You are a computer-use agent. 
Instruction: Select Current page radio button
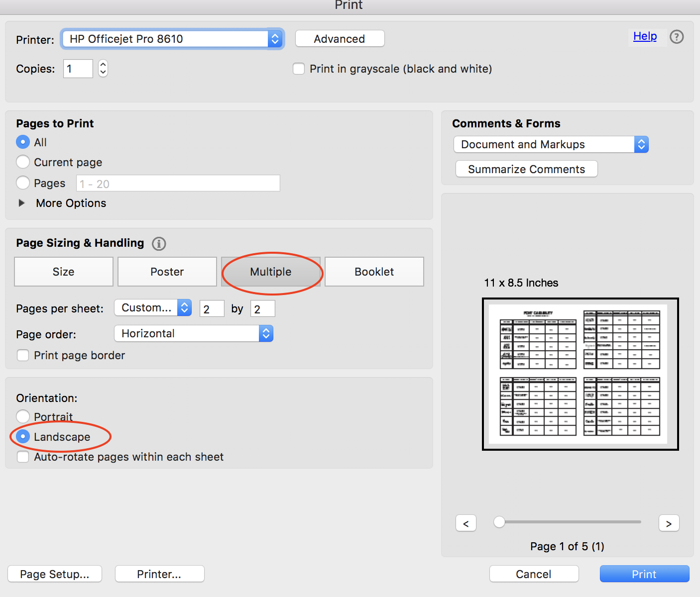[x=23, y=162]
